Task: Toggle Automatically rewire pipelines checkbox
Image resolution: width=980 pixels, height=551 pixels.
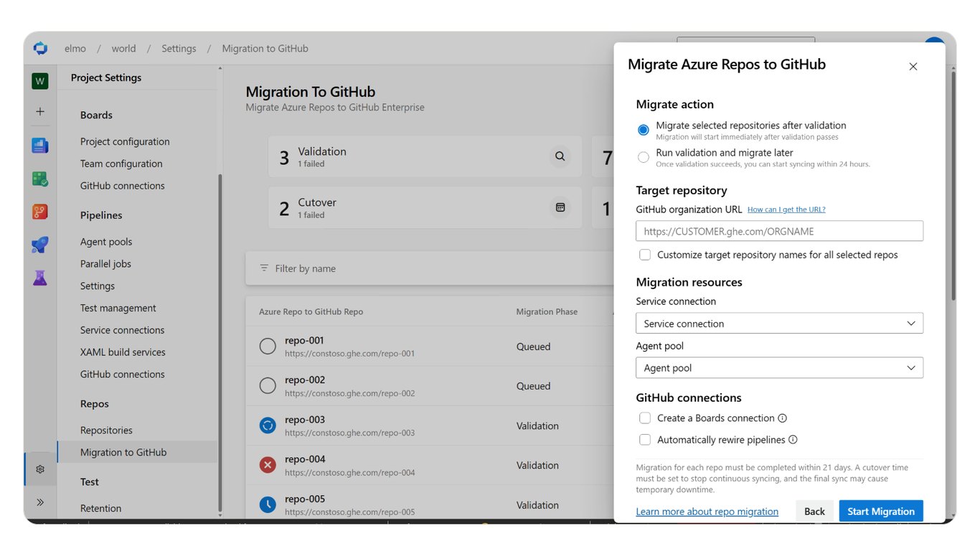Action: click(645, 440)
